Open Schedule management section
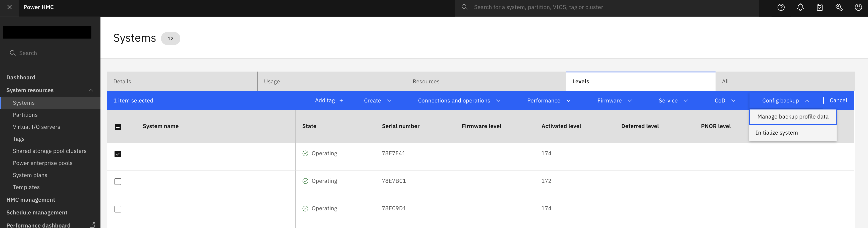Viewport: 868px width, 228px height. tap(37, 213)
